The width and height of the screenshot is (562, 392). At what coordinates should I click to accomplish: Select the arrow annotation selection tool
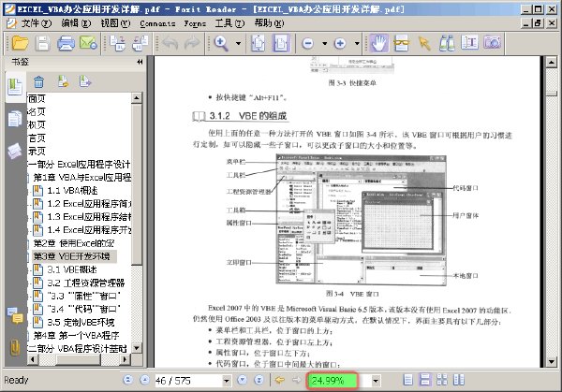tap(424, 43)
